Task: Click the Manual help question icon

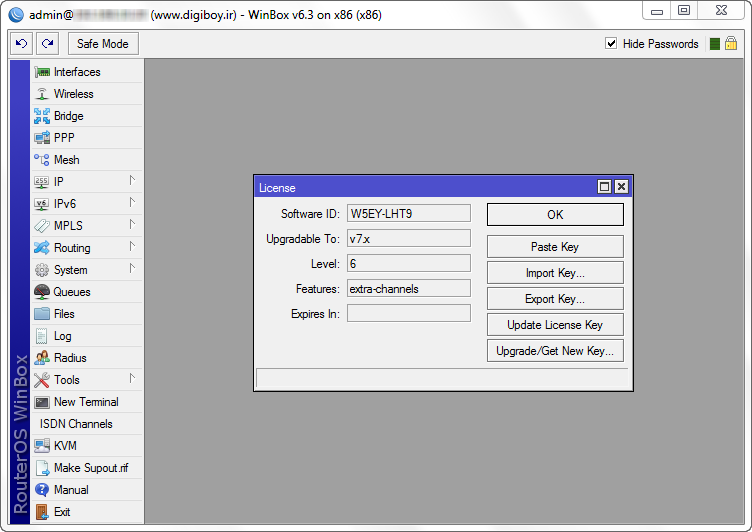Action: (42, 490)
